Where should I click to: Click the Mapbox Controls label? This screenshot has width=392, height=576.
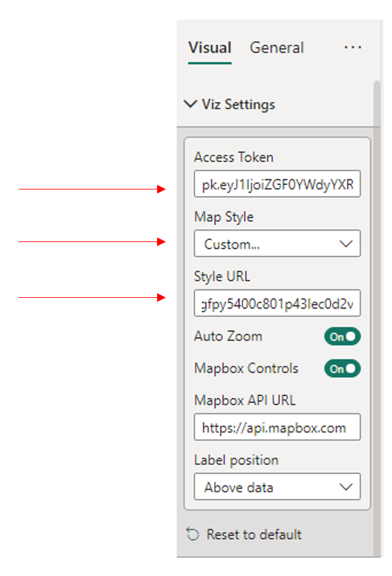coord(246,368)
